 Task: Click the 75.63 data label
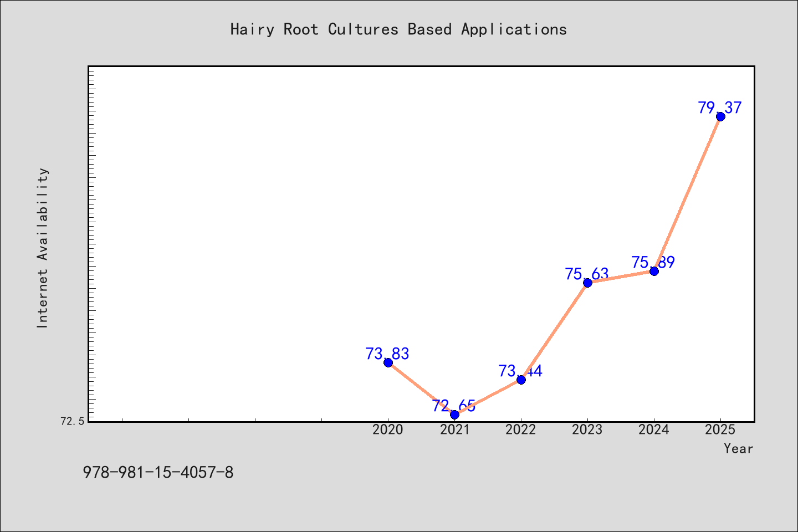click(587, 274)
